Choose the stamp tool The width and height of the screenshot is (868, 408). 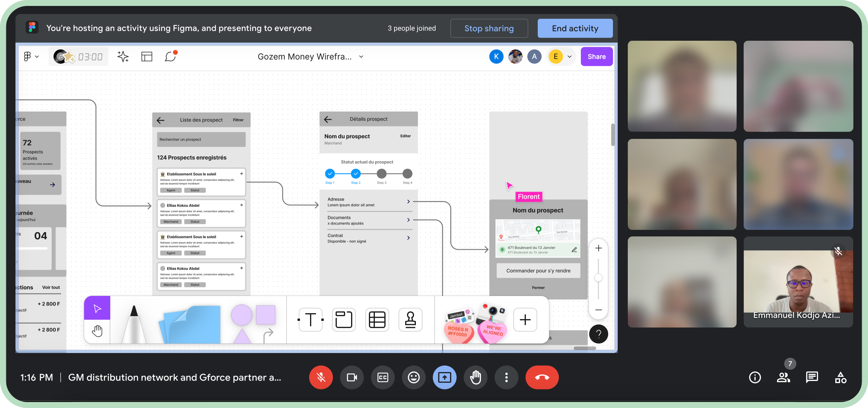coord(410,319)
